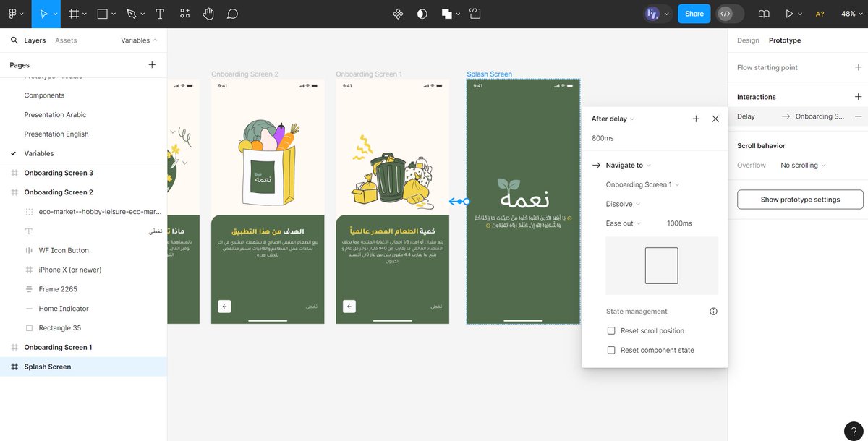The width and height of the screenshot is (868, 441).
Task: Add a new page with plus
Action: 152,65
